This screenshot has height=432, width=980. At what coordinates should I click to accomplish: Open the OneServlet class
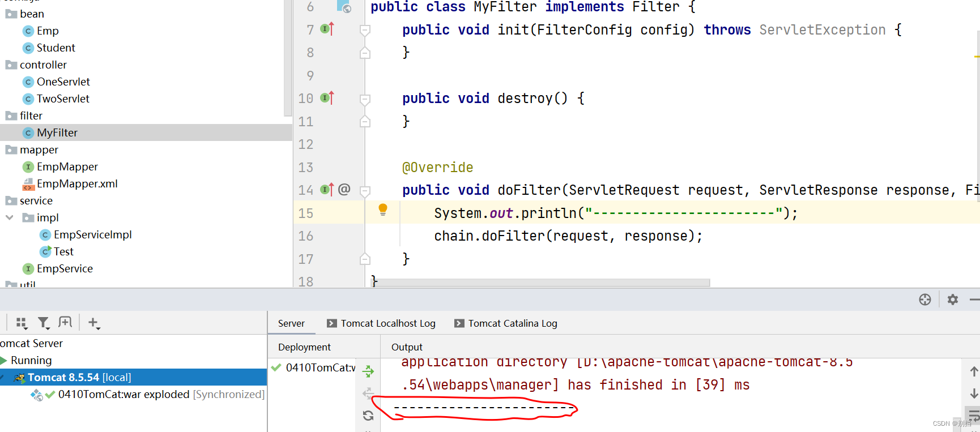63,82
